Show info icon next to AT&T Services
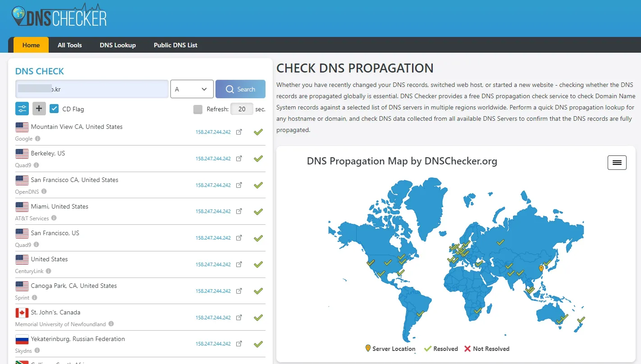Image resolution: width=641 pixels, height=364 pixels. pyautogui.click(x=54, y=218)
